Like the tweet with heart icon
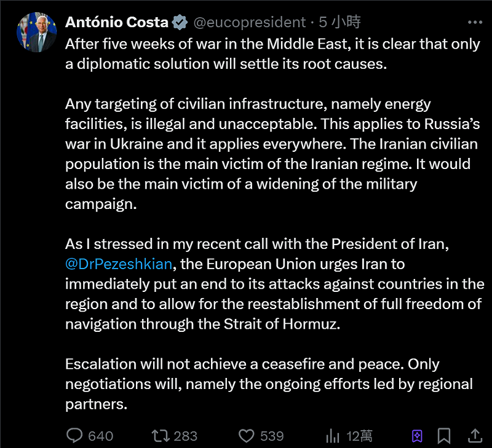The image size is (492, 448). (x=246, y=436)
